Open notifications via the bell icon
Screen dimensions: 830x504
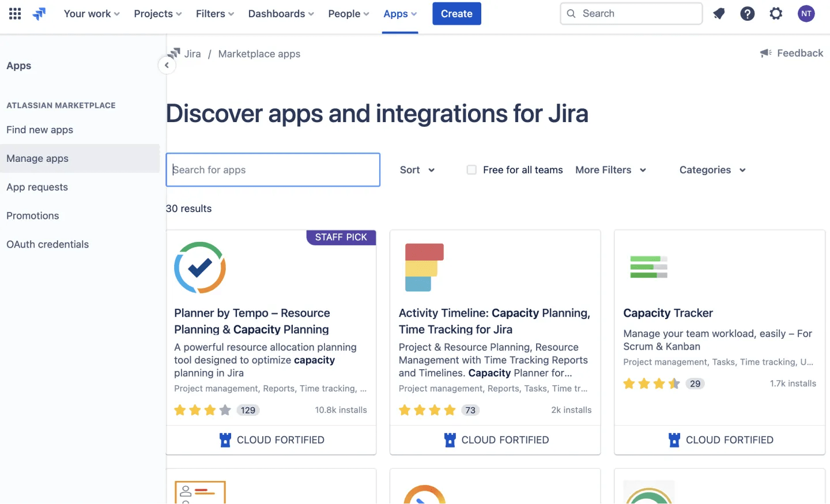tap(719, 13)
